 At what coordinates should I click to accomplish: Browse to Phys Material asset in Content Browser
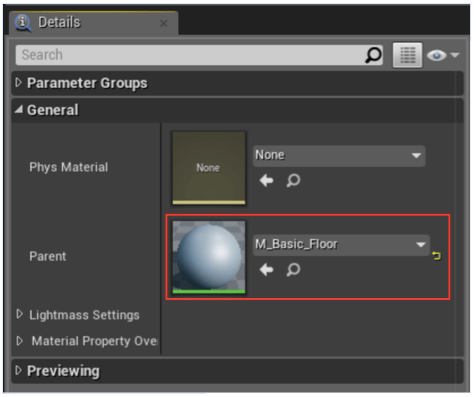293,181
